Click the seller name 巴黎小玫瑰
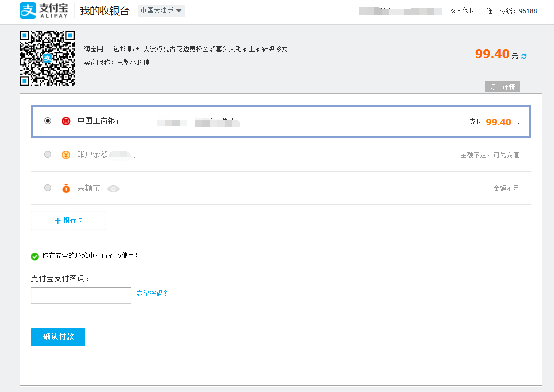554x392 pixels. 133,62
